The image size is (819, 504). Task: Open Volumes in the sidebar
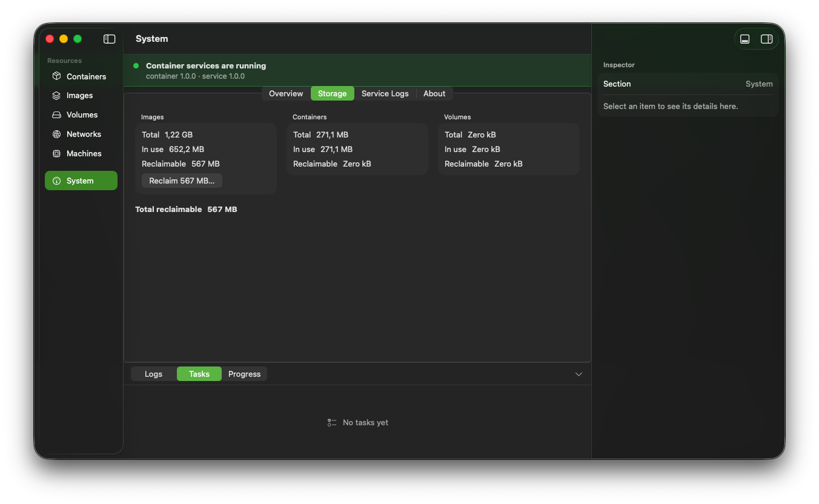(81, 115)
